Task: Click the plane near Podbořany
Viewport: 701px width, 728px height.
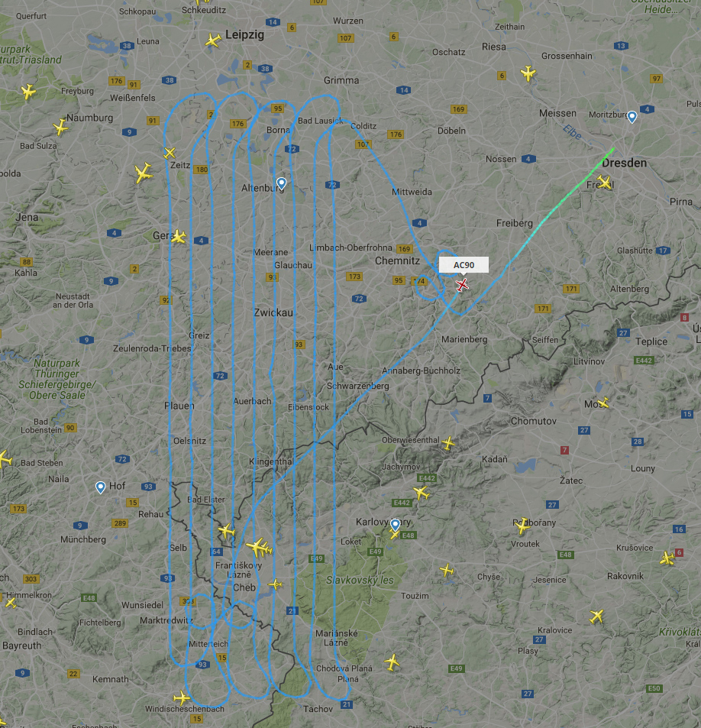Action: point(522,526)
